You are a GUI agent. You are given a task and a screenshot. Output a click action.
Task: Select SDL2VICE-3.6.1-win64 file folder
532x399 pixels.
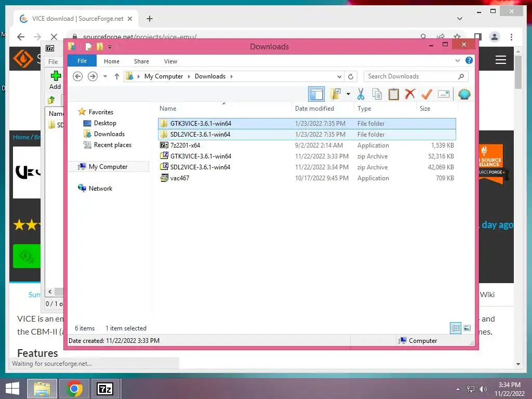point(307,135)
